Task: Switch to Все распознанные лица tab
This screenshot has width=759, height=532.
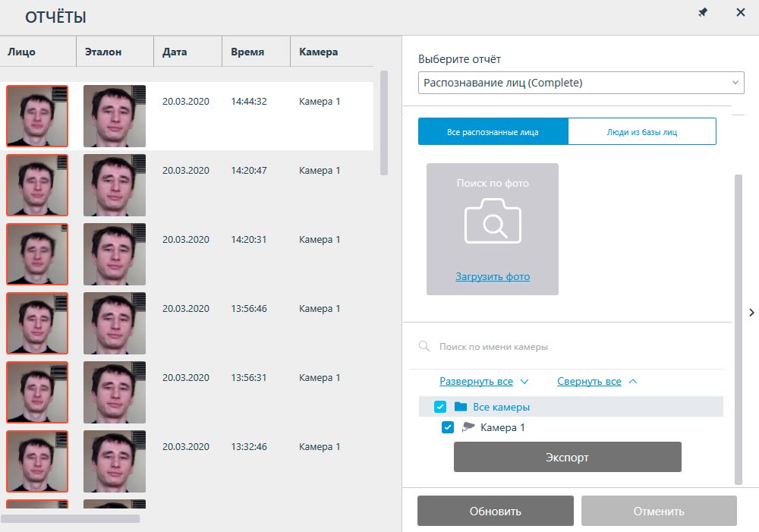Action: click(x=493, y=131)
